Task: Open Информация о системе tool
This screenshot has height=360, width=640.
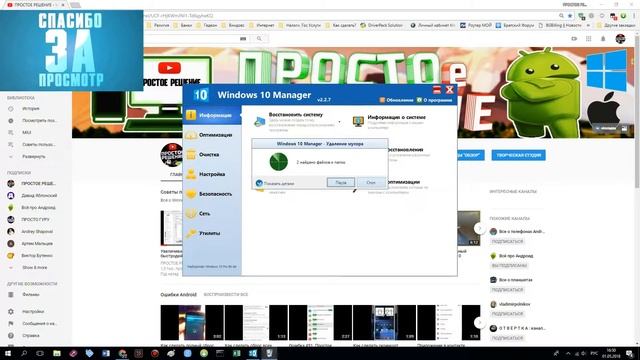Action: tap(396, 117)
